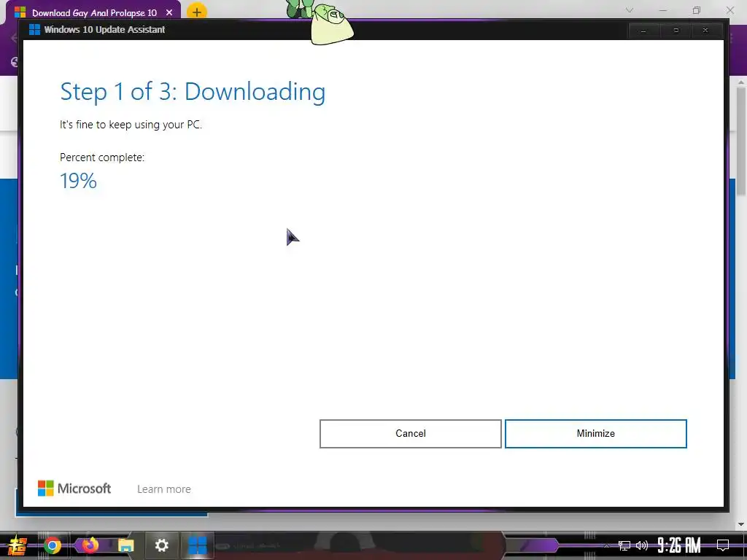Click the browser scrollbar up arrow
747x560 pixels.
741,83
